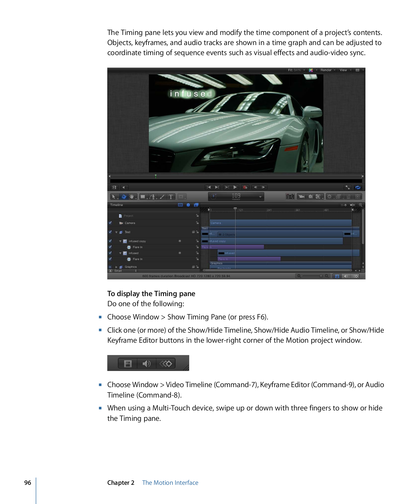Viewport: 420px width, 504px height.
Task: Open the color channels pop-up menu
Action: [313, 70]
